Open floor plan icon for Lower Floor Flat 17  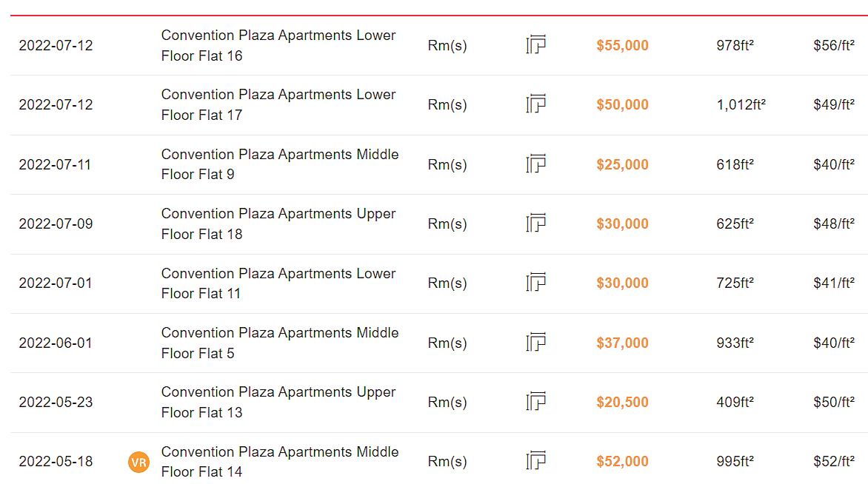pyautogui.click(x=536, y=104)
